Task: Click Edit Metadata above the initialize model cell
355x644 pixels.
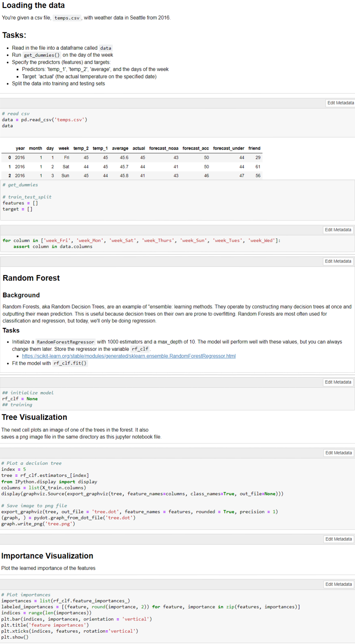Action: point(338,382)
